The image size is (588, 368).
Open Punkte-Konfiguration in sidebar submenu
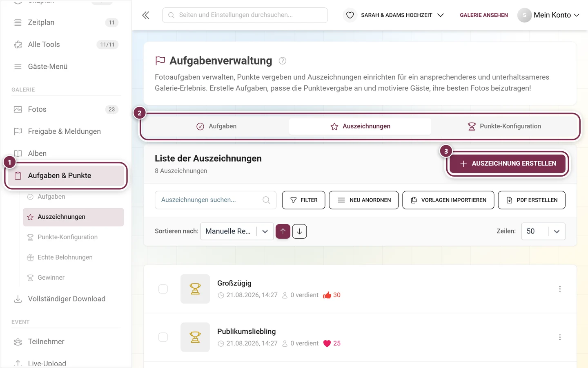click(73, 237)
